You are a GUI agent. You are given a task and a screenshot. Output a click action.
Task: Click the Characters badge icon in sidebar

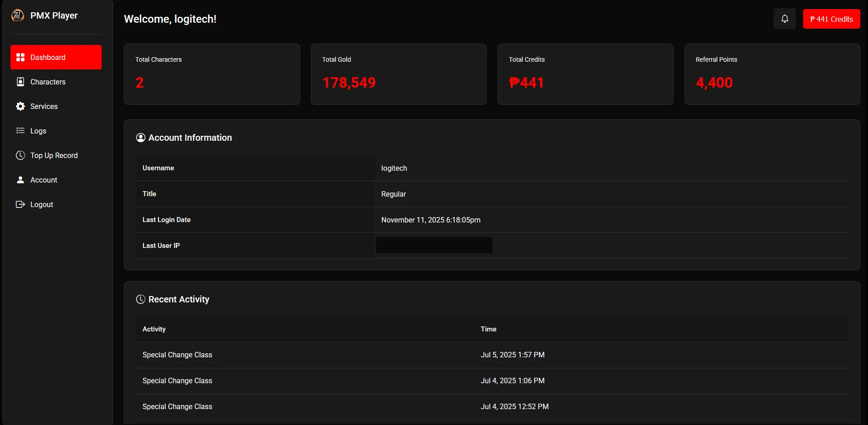point(20,82)
